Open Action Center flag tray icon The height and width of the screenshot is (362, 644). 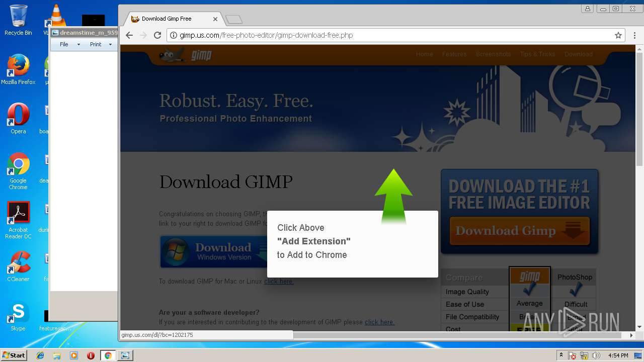click(572, 355)
